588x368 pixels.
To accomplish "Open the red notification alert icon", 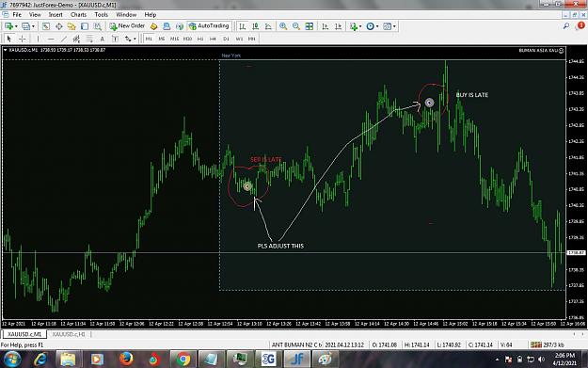I will (580, 25).
